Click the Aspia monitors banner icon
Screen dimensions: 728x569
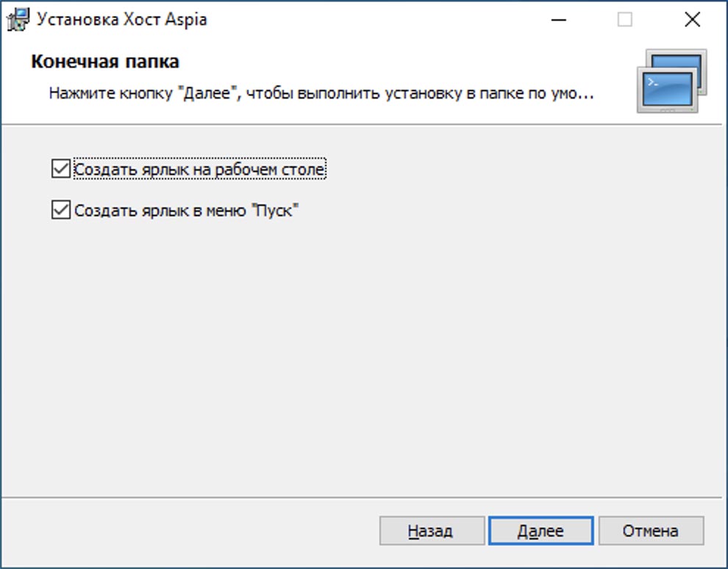(672, 81)
